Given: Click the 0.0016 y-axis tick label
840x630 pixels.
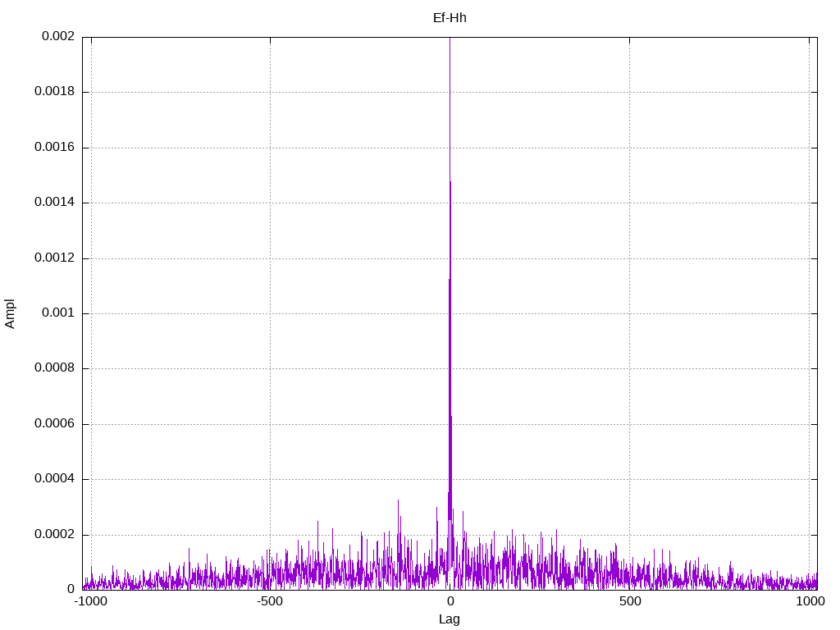Looking at the screenshot, I should (x=54, y=148).
